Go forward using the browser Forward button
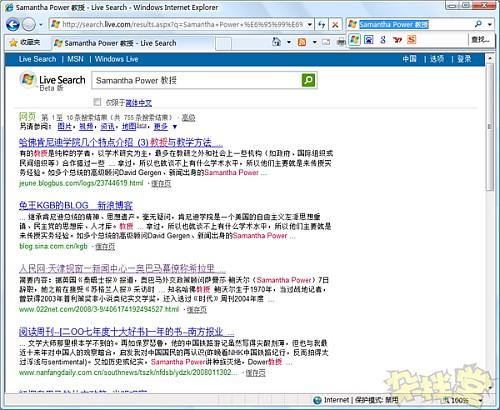 point(29,24)
